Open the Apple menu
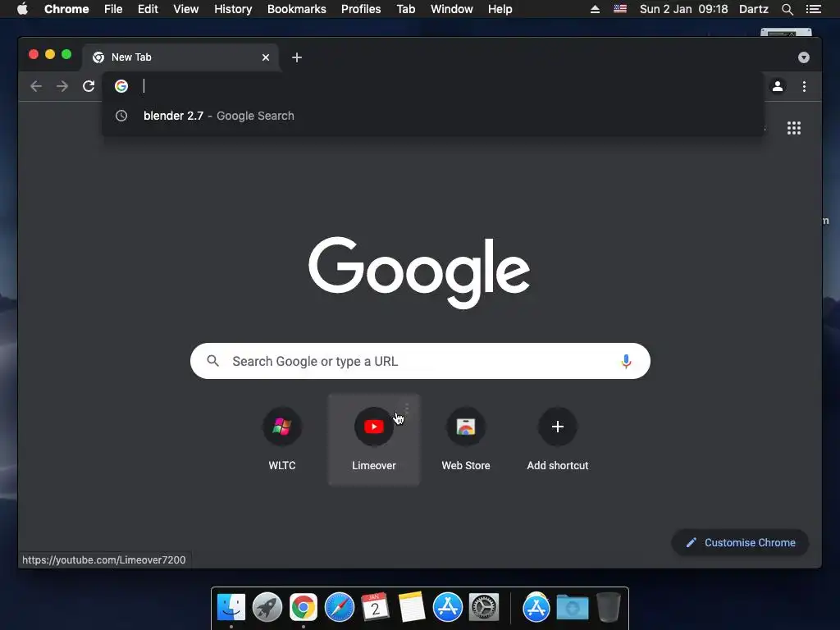The image size is (840, 630). (22, 9)
